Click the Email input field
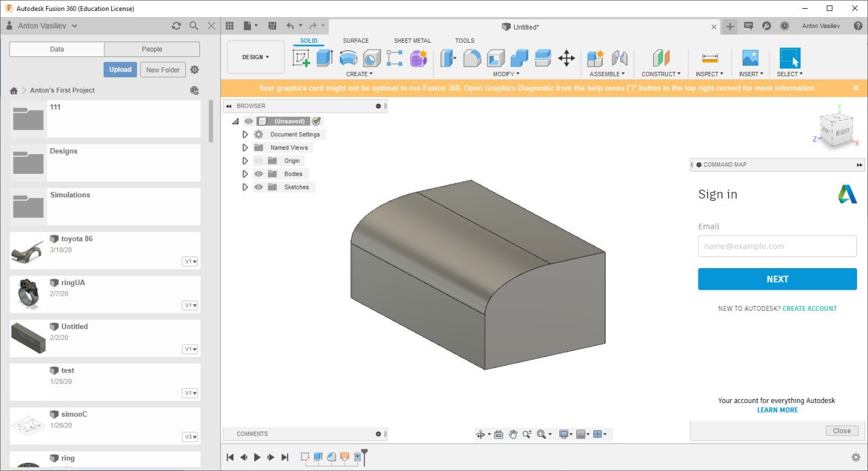This screenshot has height=471, width=868. [777, 246]
